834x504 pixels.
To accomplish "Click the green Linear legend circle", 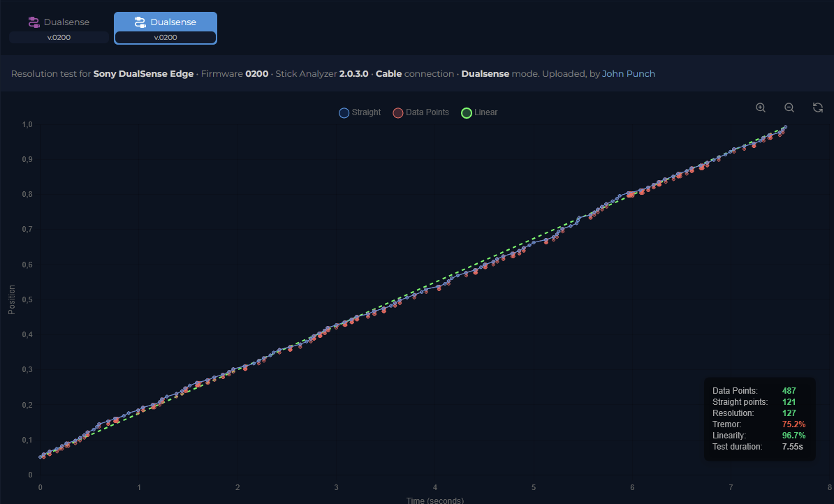I will pyautogui.click(x=467, y=112).
